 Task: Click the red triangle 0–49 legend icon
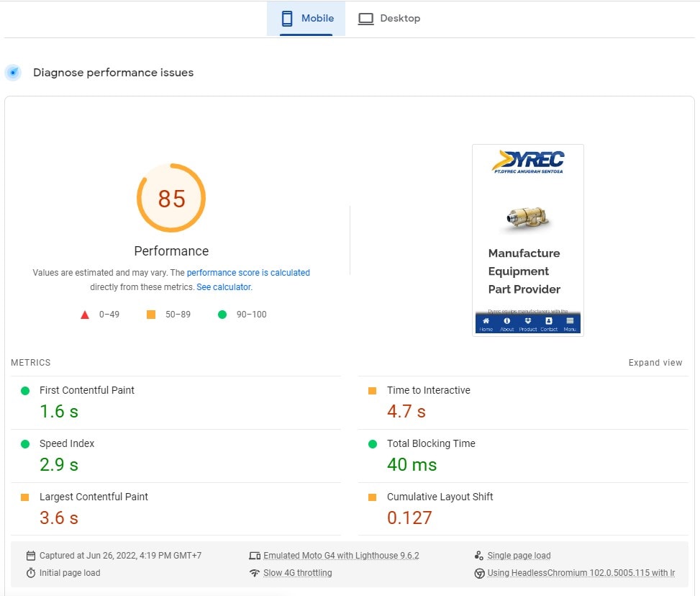[85, 315]
